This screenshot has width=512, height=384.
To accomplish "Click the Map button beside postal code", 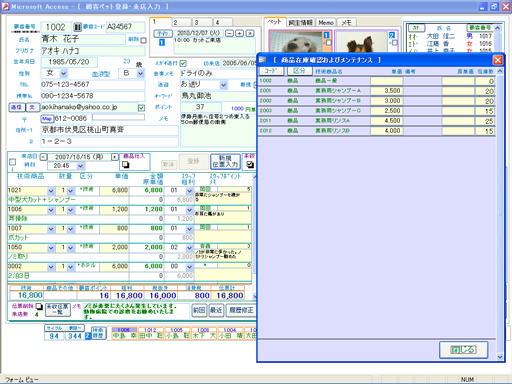I will pyautogui.click(x=47, y=118).
